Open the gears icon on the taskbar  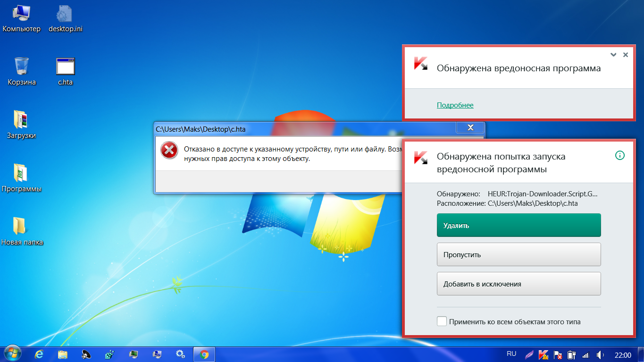(x=180, y=354)
